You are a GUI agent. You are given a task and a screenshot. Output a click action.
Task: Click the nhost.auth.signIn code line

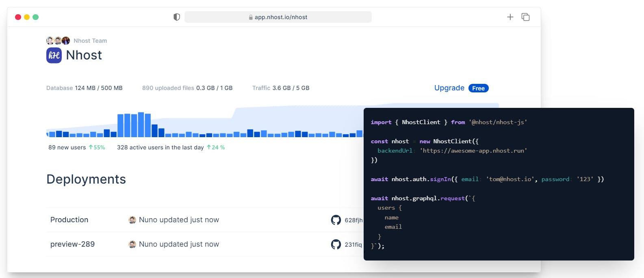tap(487, 179)
